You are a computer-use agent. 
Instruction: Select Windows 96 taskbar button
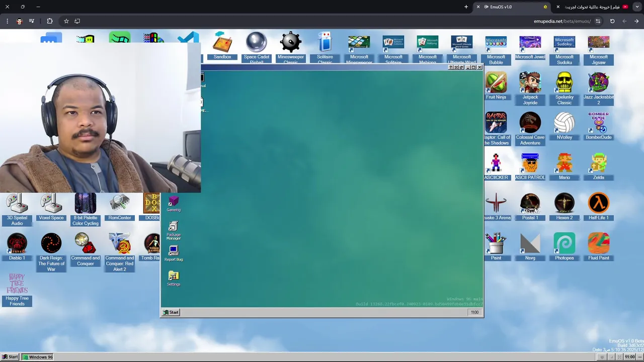coord(38,357)
